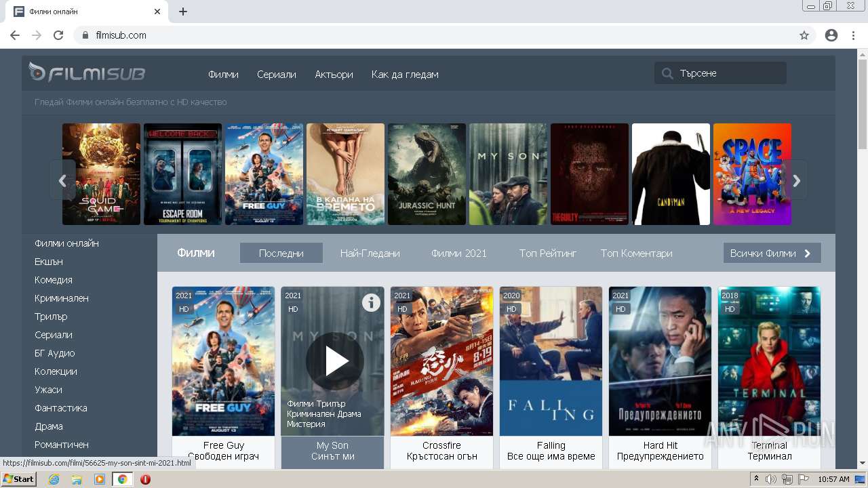Viewport: 868px width, 488px height.
Task: Open Escape Room carousel poster
Action: click(x=182, y=174)
